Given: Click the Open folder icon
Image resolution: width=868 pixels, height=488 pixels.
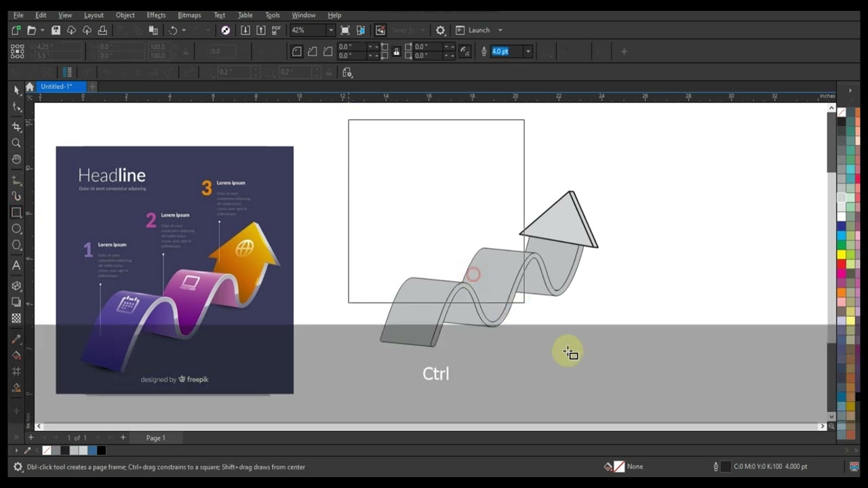Looking at the screenshot, I should pyautogui.click(x=31, y=30).
